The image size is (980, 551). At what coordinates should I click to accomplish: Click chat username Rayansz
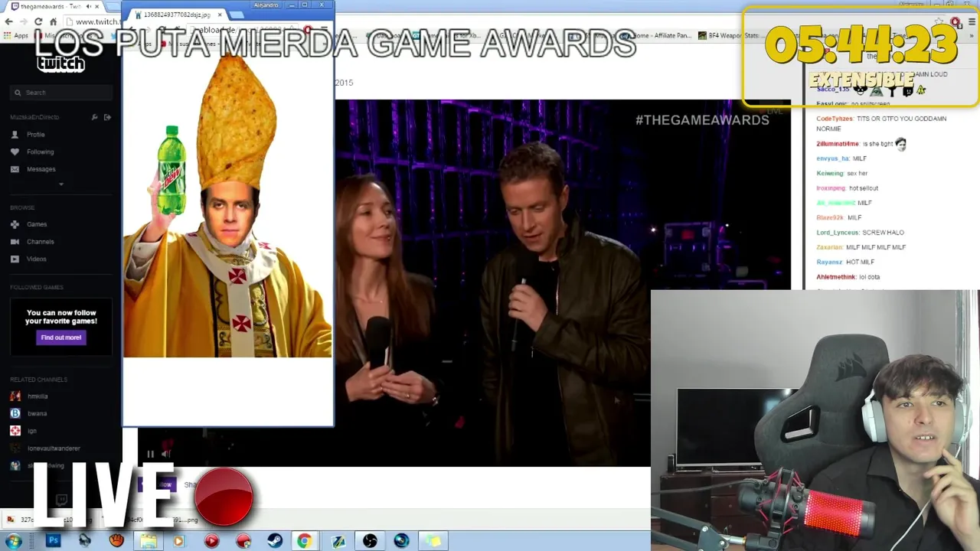(829, 262)
